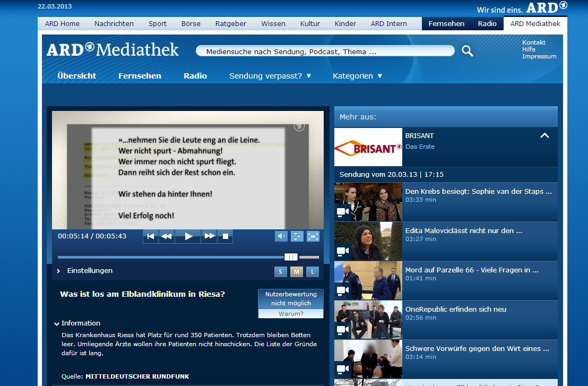Open the Fernsehen Mediathek tab
Image resolution: width=588 pixels, height=386 pixels.
point(140,76)
